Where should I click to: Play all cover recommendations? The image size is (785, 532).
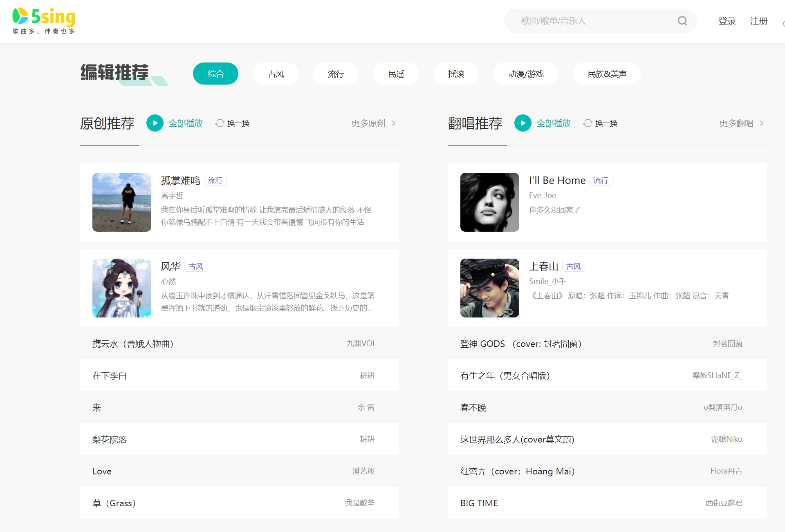pos(523,123)
